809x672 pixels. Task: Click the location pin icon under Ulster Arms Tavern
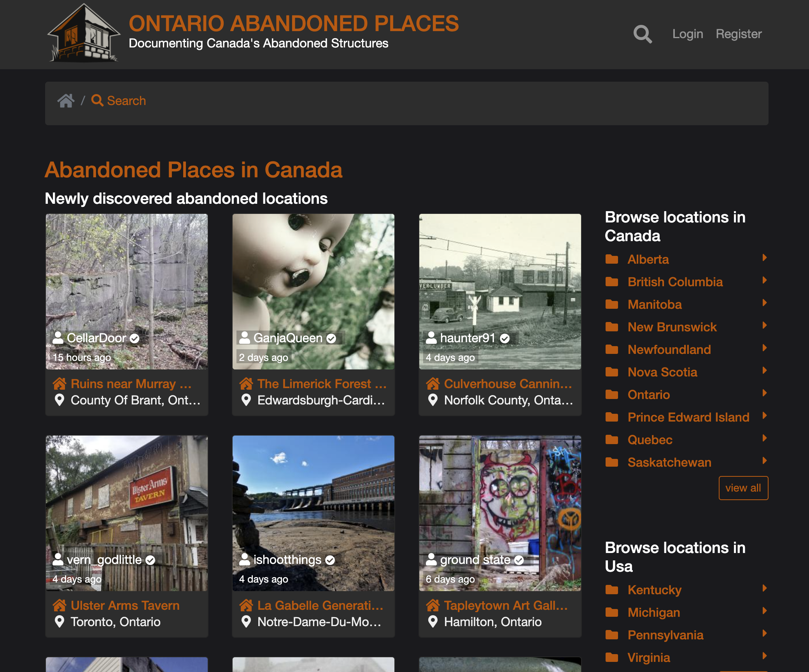click(x=59, y=622)
